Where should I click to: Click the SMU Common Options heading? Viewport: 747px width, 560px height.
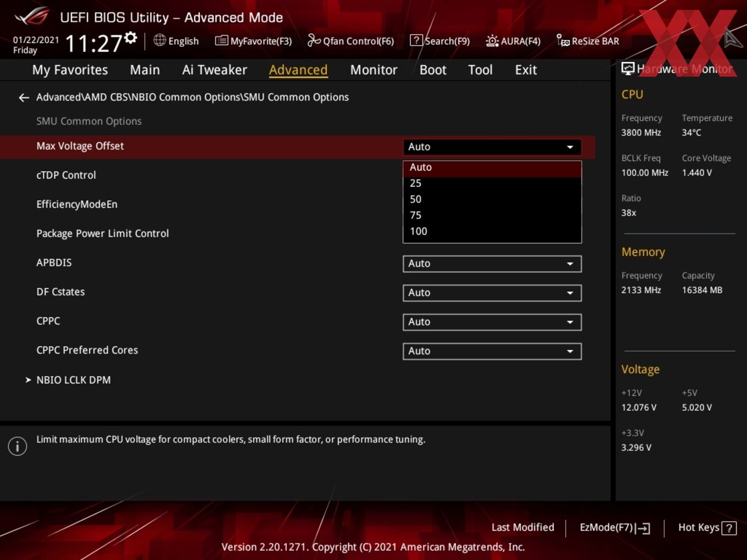[89, 121]
